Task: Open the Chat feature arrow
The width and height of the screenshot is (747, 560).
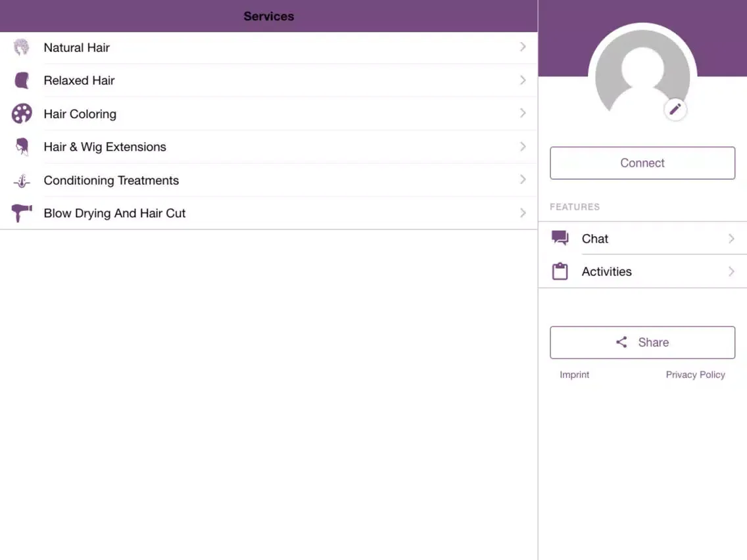Action: (x=731, y=239)
